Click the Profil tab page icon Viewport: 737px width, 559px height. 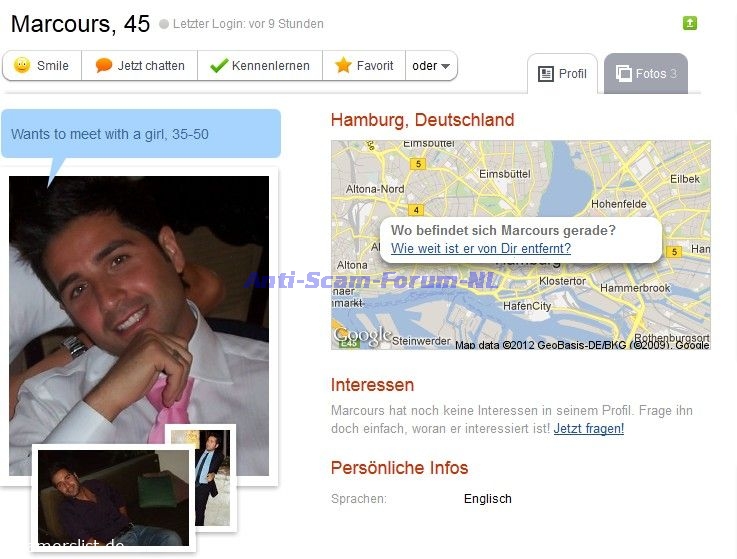pyautogui.click(x=545, y=74)
